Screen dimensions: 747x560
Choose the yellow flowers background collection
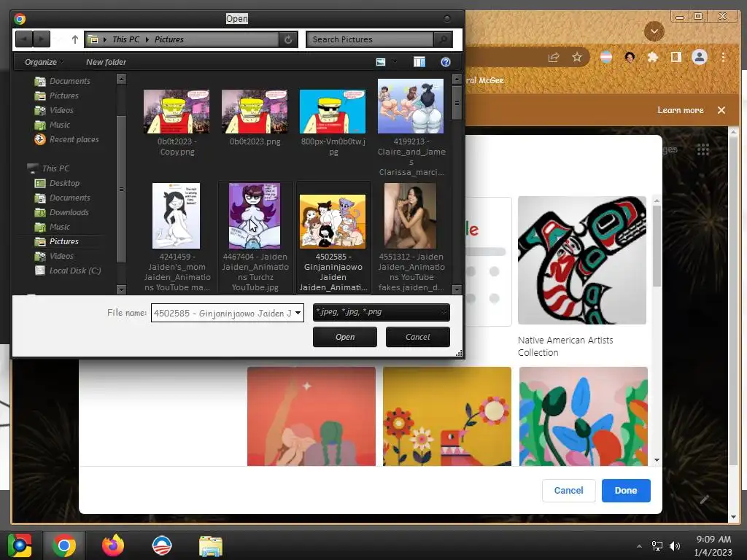tap(447, 416)
